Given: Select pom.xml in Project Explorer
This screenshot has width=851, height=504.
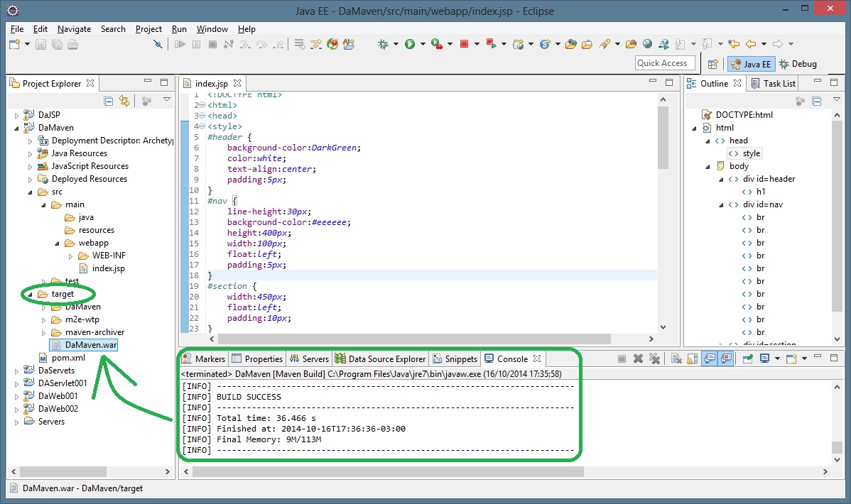Looking at the screenshot, I should point(68,358).
